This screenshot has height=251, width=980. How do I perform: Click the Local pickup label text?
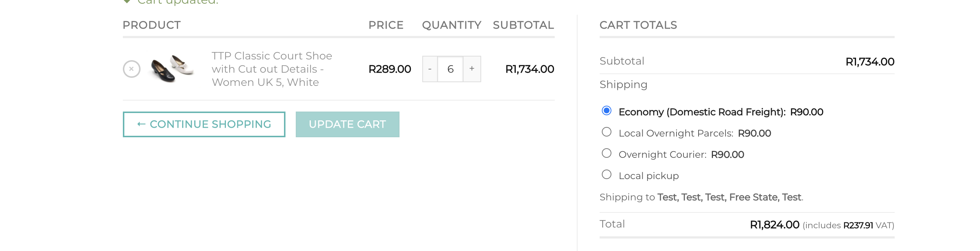coord(649,176)
